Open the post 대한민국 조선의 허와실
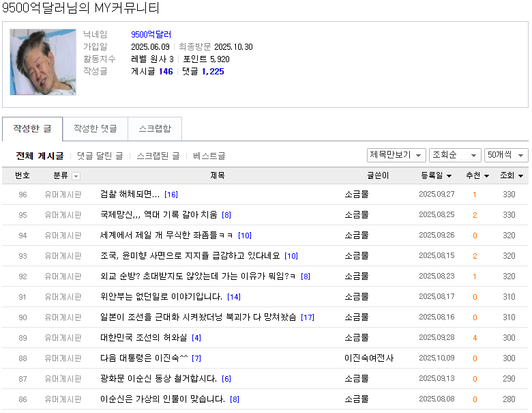 (x=144, y=338)
